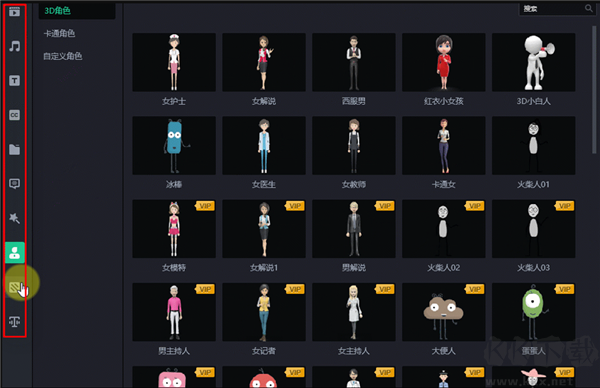Switch to the 卡通角色 category
Viewport: 600px width, 388px height.
tap(59, 33)
